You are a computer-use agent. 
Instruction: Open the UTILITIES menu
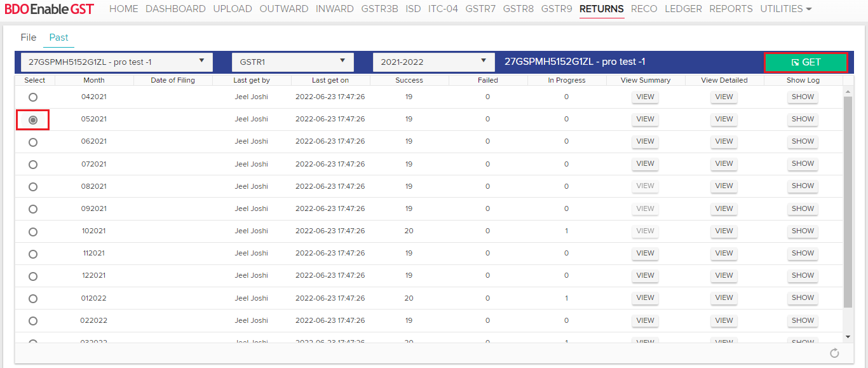click(786, 9)
